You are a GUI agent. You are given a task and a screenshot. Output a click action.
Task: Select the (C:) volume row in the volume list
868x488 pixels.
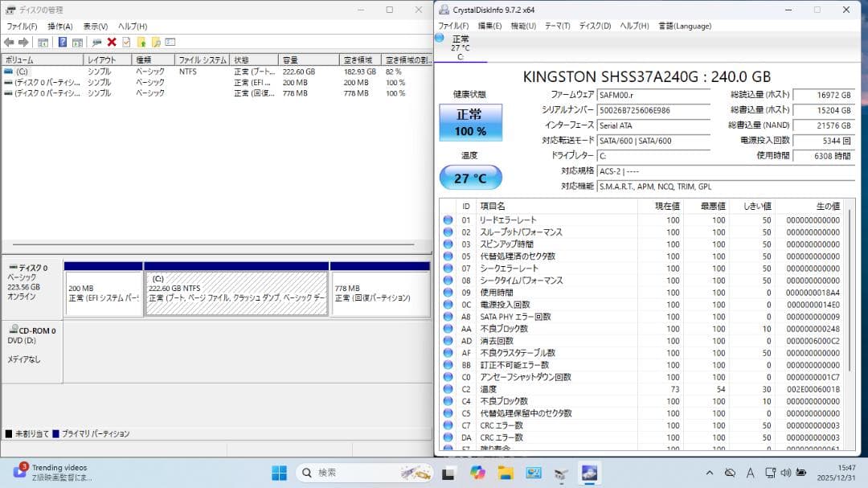click(40, 72)
